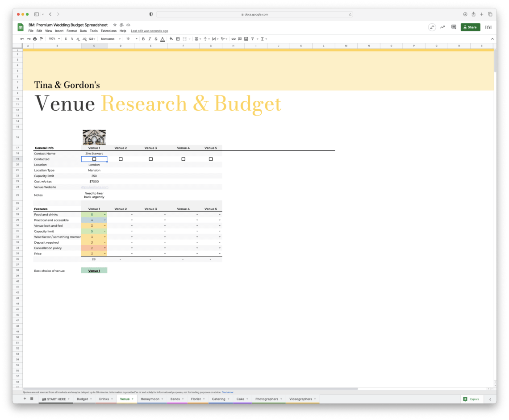Check Contacted box for Venue 3
Image resolution: width=509 pixels, height=420 pixels.
coord(150,159)
